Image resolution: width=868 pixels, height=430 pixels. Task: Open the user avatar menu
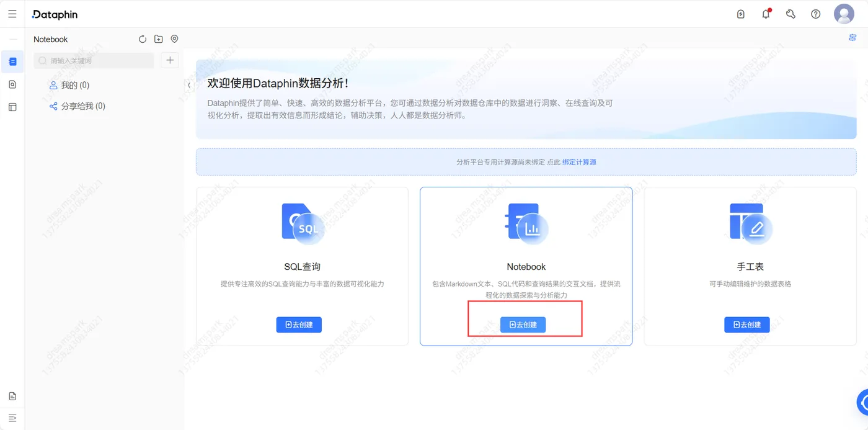(844, 14)
